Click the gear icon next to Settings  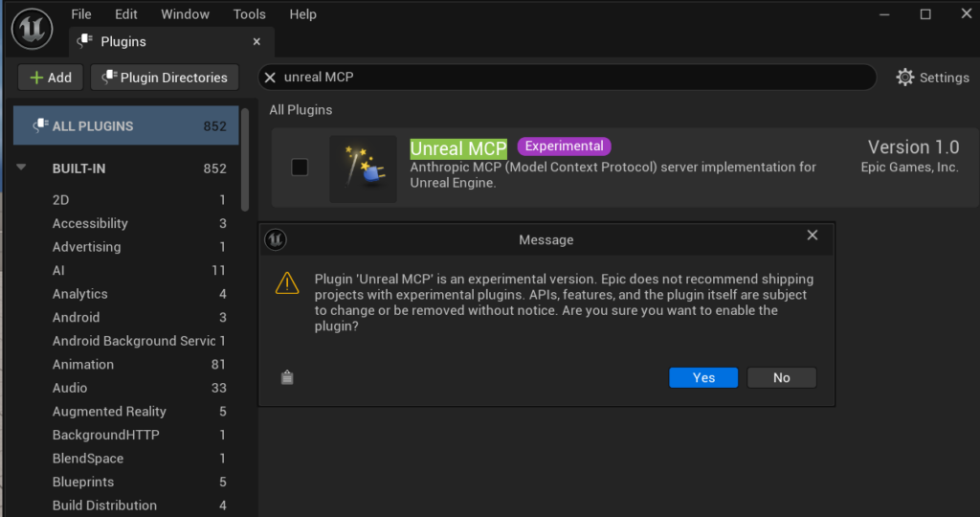point(905,78)
